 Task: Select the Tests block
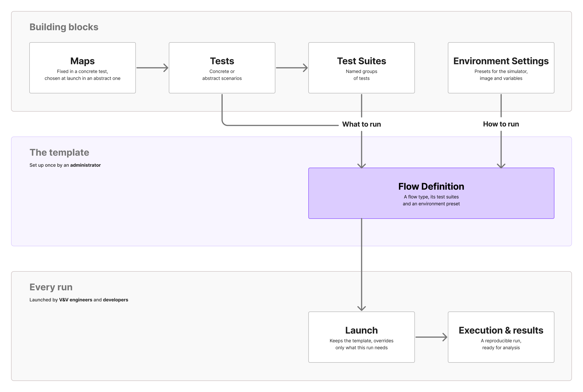[222, 68]
